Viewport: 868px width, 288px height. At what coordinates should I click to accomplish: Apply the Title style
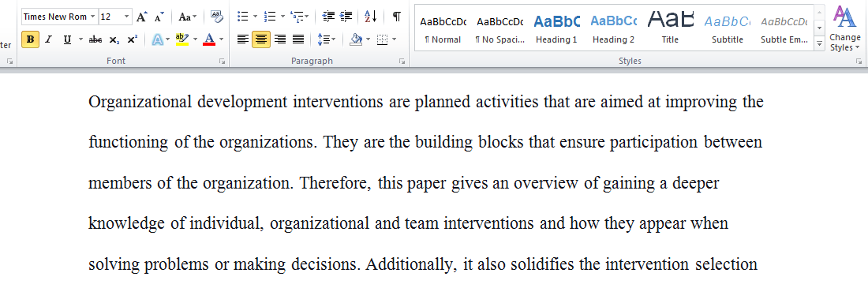[x=670, y=28]
